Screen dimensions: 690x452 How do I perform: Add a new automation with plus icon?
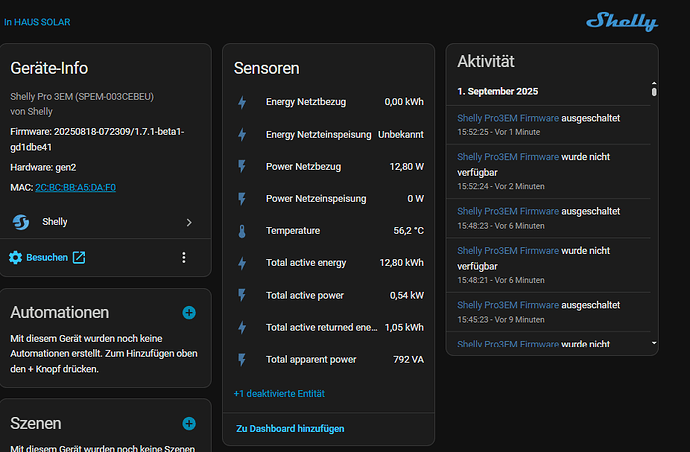tap(189, 313)
